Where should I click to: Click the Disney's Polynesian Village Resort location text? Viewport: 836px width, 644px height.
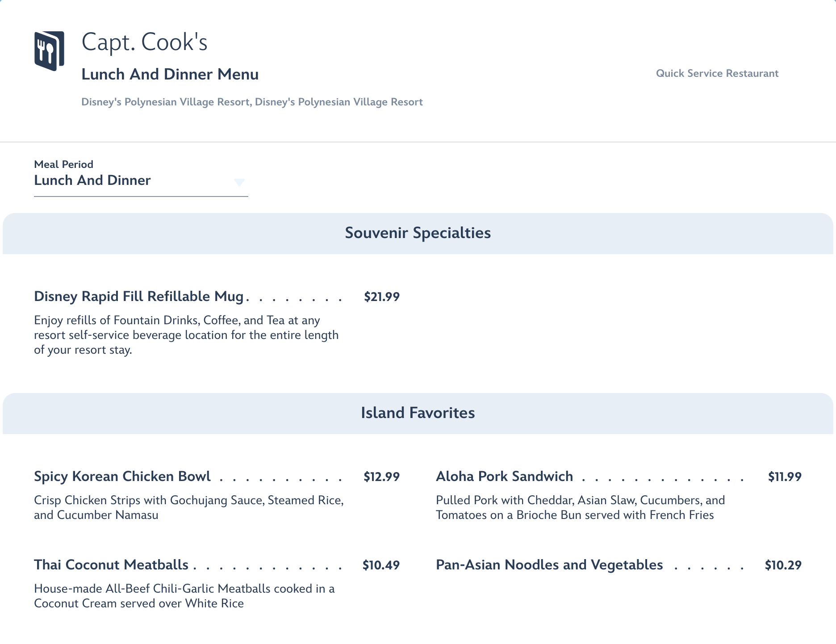252,102
